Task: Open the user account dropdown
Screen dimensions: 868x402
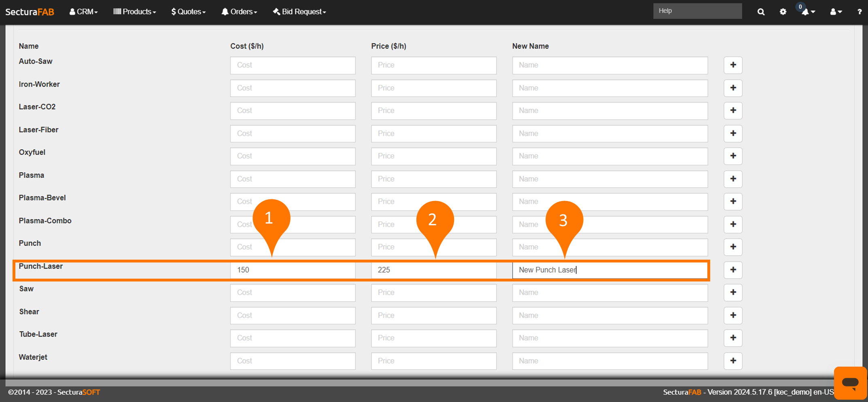Action: 836,12
